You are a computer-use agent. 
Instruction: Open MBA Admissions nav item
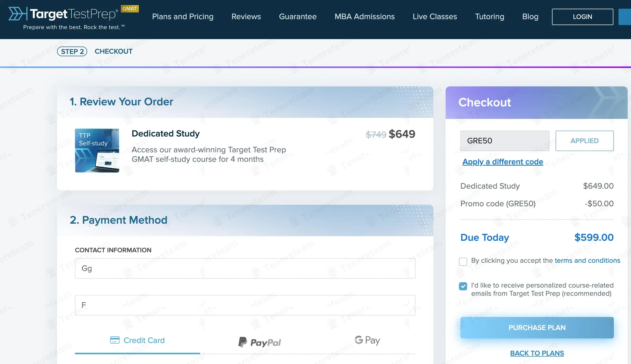pos(365,17)
